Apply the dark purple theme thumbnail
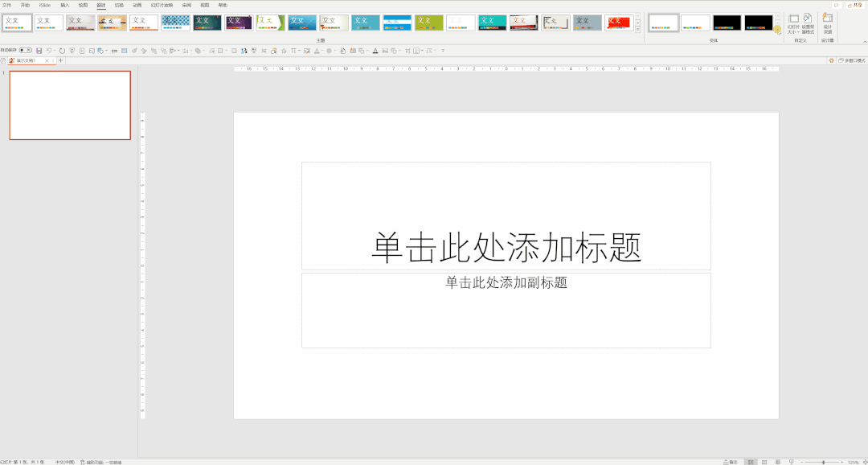Image resolution: width=868 pixels, height=465 pixels. (239, 23)
